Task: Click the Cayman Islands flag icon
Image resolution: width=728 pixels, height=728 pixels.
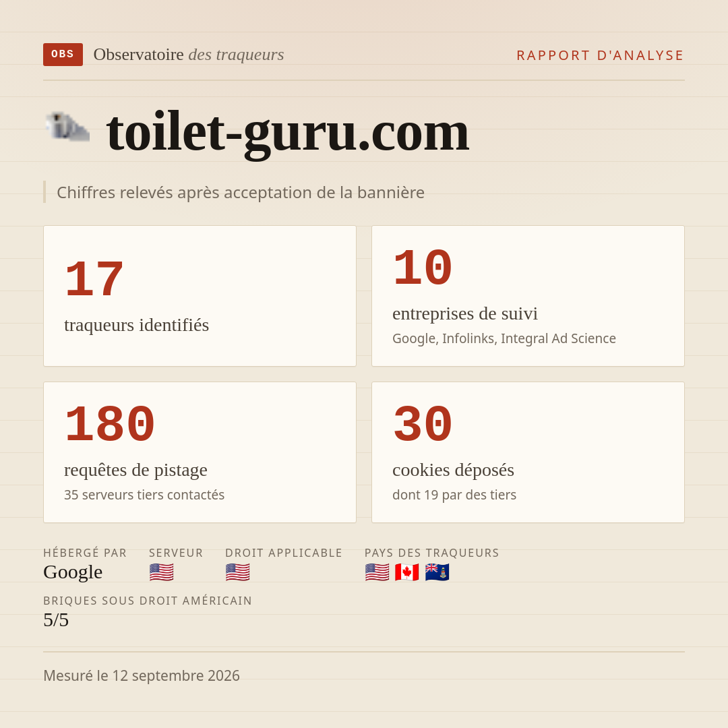Action: [x=437, y=572]
